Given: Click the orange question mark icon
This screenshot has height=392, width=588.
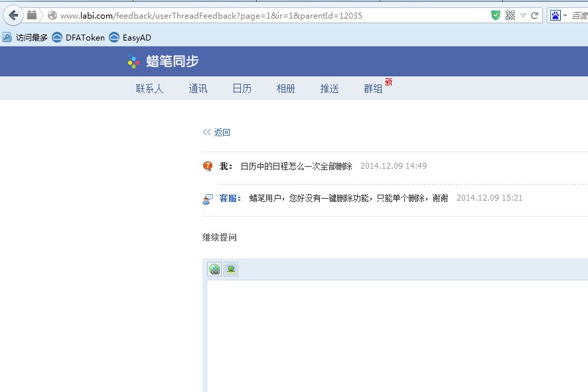Looking at the screenshot, I should [208, 166].
